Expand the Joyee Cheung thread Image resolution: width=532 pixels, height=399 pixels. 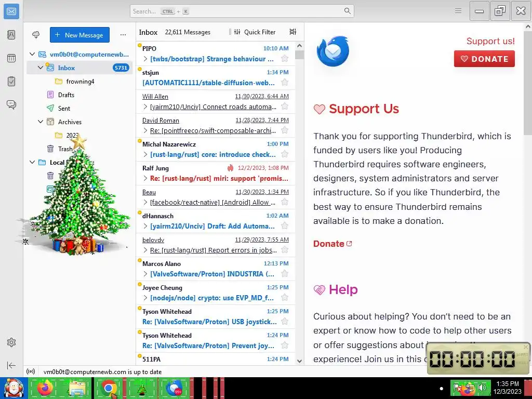point(145,298)
